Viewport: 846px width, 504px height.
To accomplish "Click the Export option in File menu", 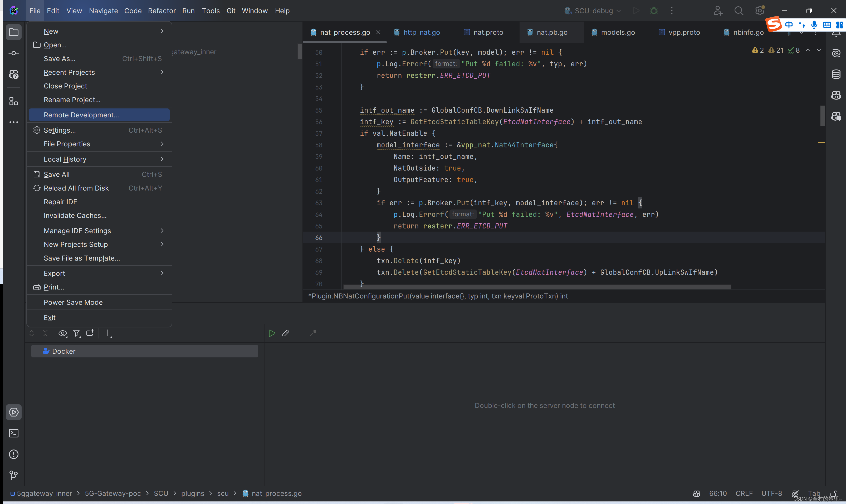I will [x=54, y=273].
